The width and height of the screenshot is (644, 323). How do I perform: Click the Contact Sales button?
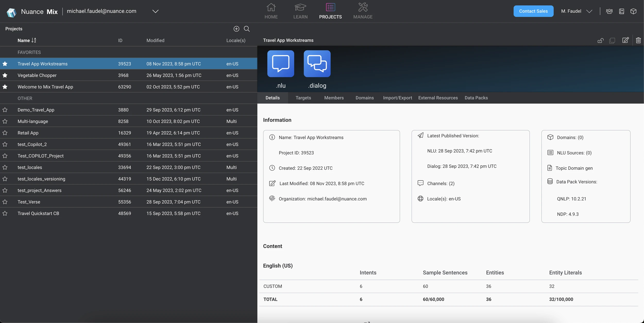[533, 11]
